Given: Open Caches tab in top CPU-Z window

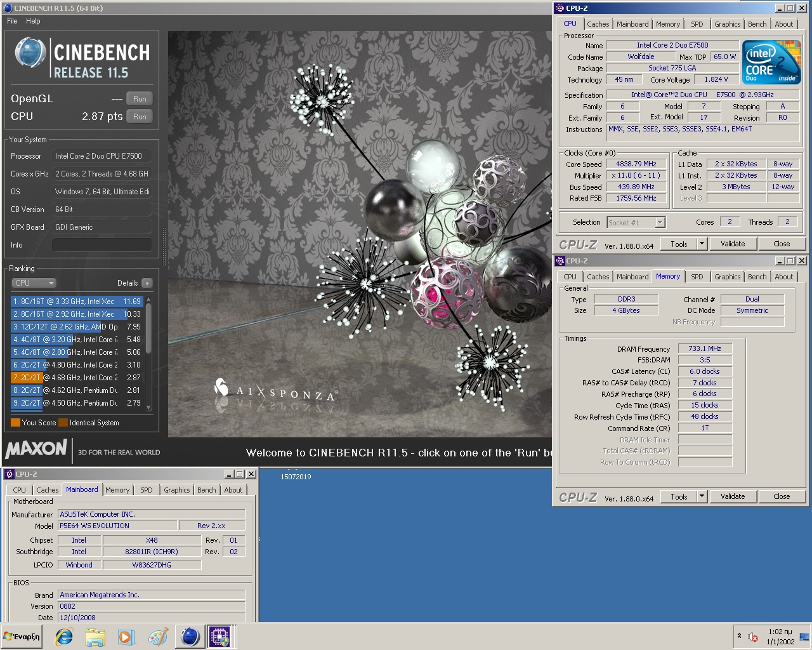Looking at the screenshot, I should click(598, 24).
